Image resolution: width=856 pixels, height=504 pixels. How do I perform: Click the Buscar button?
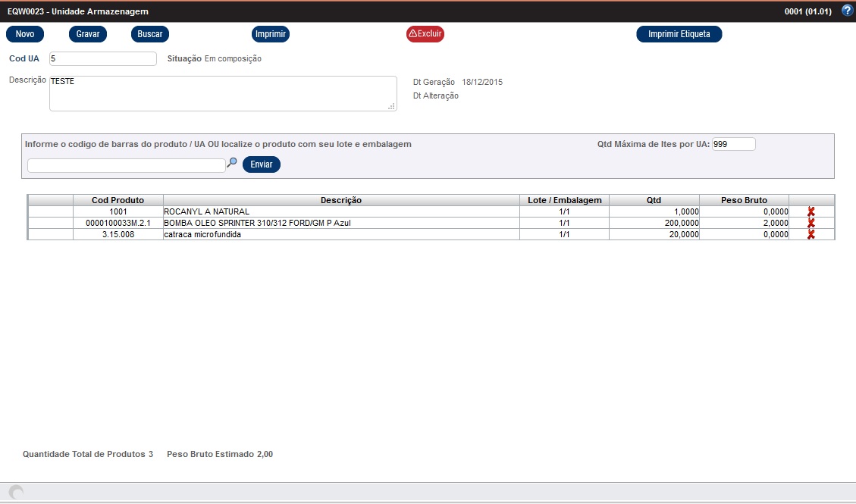pyautogui.click(x=150, y=34)
